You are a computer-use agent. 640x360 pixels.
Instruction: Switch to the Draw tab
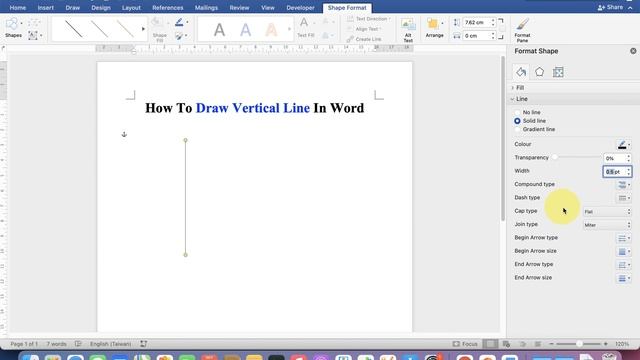[x=73, y=8]
